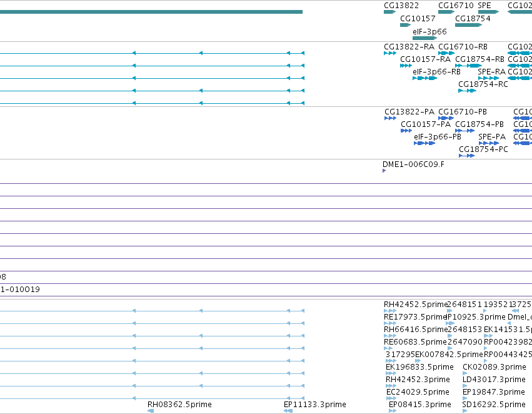Click the RP00423982 EST label
Viewport: 532px width, 414px height.
(x=508, y=342)
